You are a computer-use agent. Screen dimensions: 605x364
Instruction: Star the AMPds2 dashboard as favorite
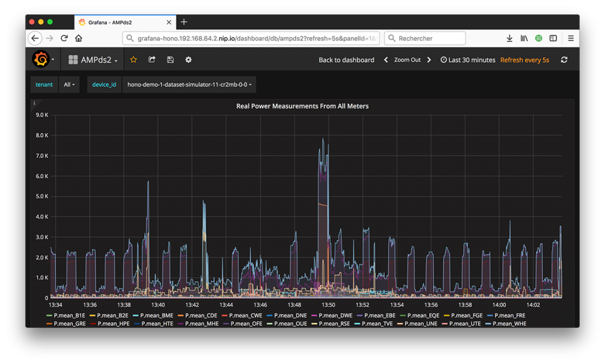click(134, 60)
